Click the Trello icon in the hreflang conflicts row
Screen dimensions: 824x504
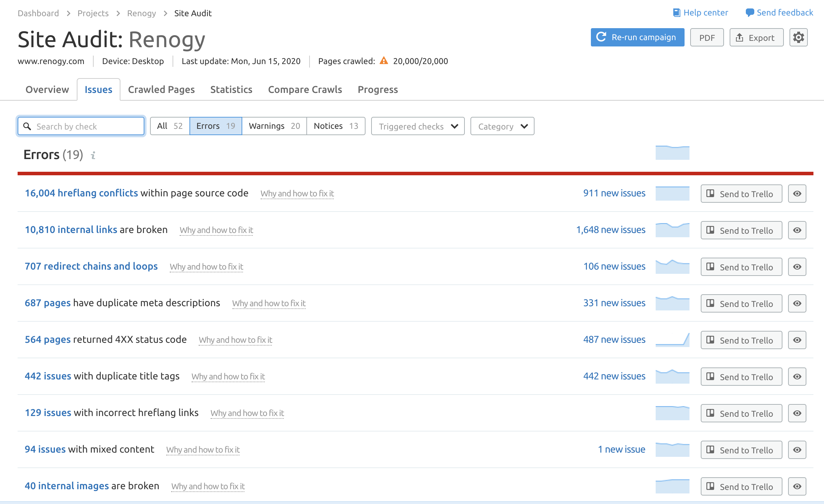pyautogui.click(x=710, y=194)
